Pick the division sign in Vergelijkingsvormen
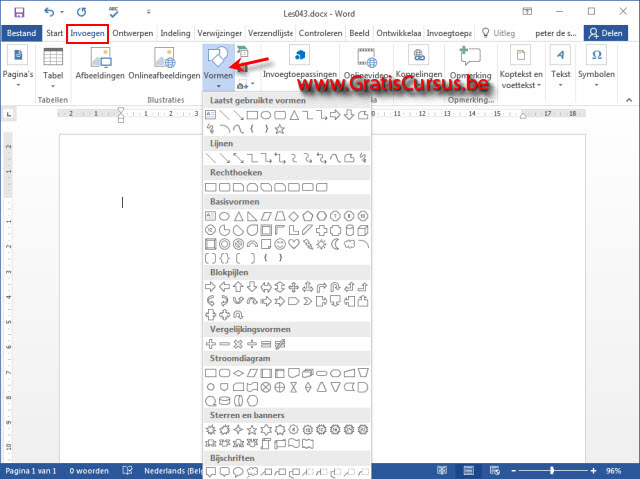The image size is (640, 479). [252, 344]
